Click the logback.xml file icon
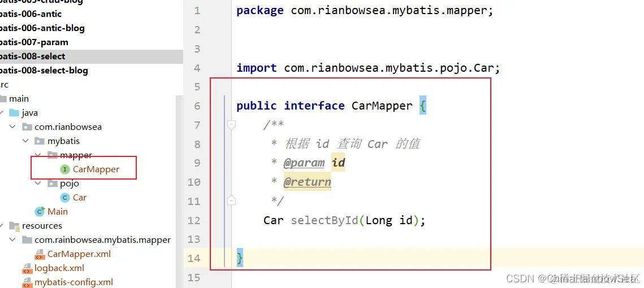644x288 pixels. tap(27, 269)
